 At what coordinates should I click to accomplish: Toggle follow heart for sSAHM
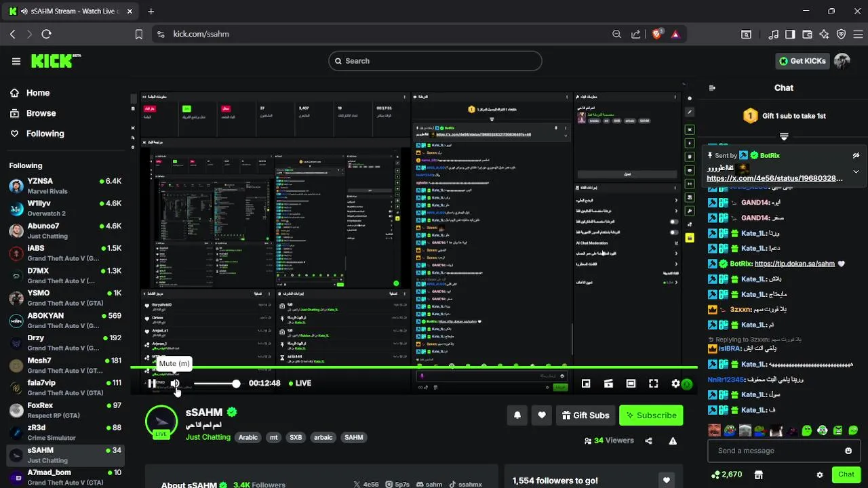[x=541, y=415]
